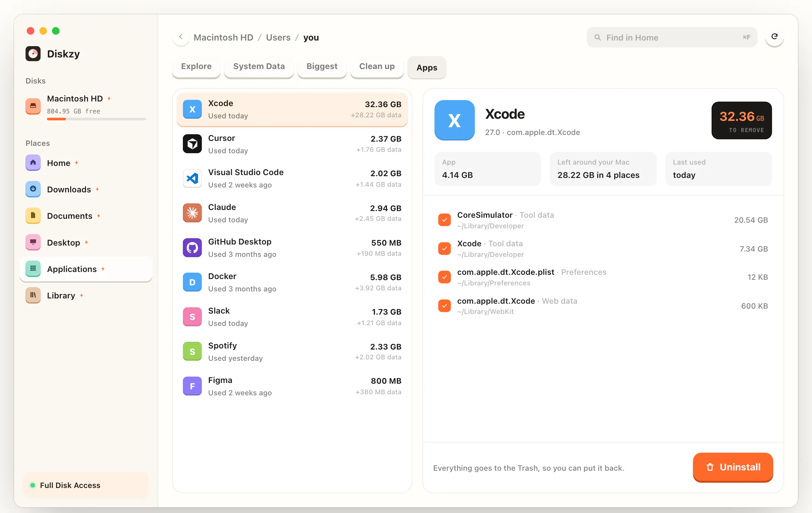Viewport: 812px width, 513px height.
Task: Click the refresh icon in top bar
Action: [x=774, y=37]
